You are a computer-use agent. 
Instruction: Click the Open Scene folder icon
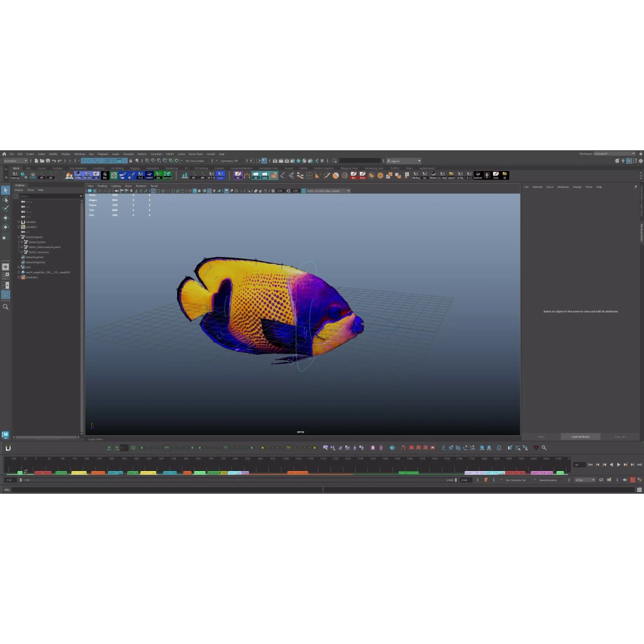(42, 161)
